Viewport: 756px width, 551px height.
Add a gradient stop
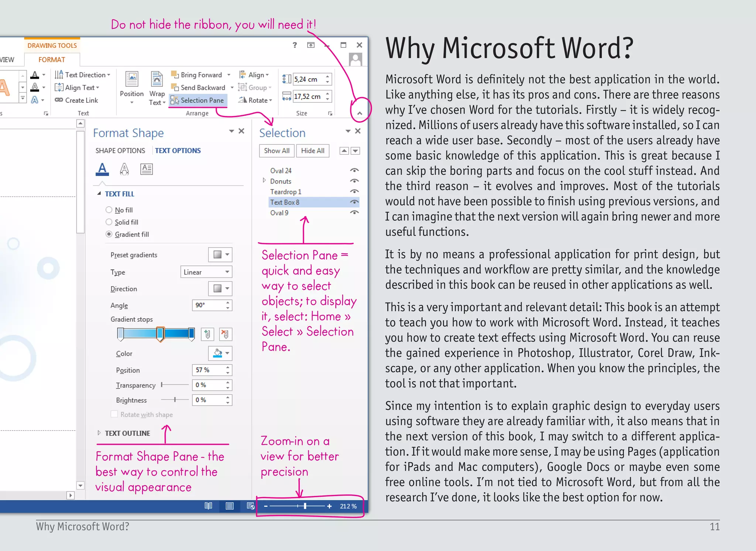pyautogui.click(x=207, y=334)
